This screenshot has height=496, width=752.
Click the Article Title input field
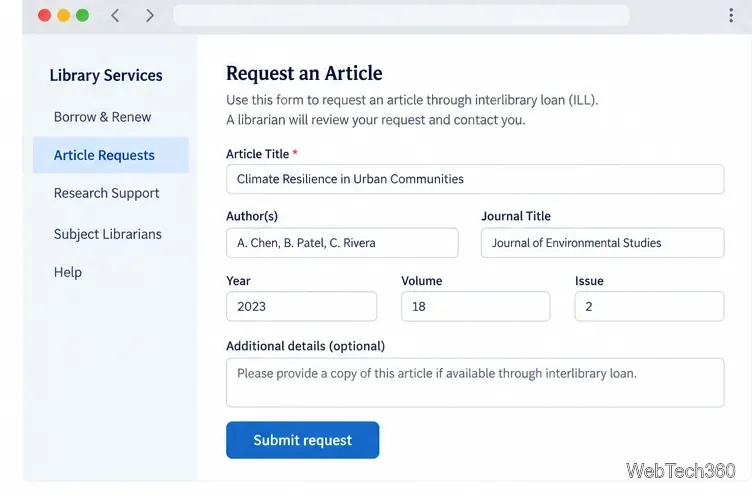point(475,179)
